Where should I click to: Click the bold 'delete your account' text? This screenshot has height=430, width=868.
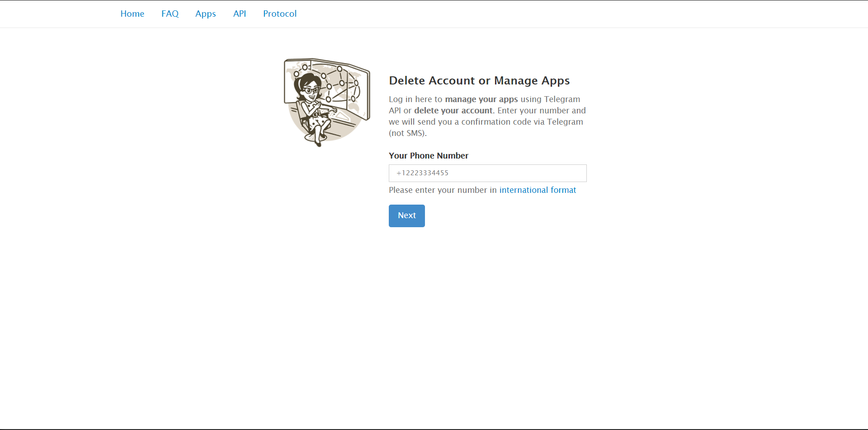pyautogui.click(x=453, y=111)
